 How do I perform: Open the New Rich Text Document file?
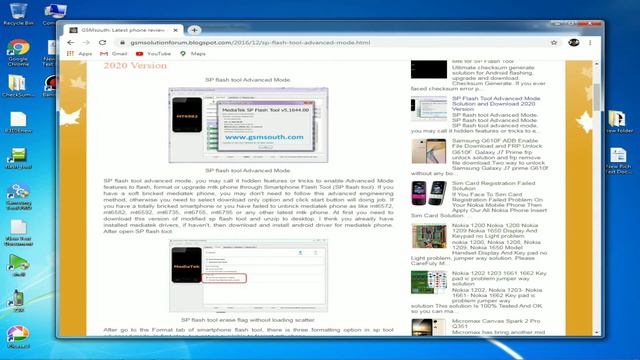click(x=618, y=160)
